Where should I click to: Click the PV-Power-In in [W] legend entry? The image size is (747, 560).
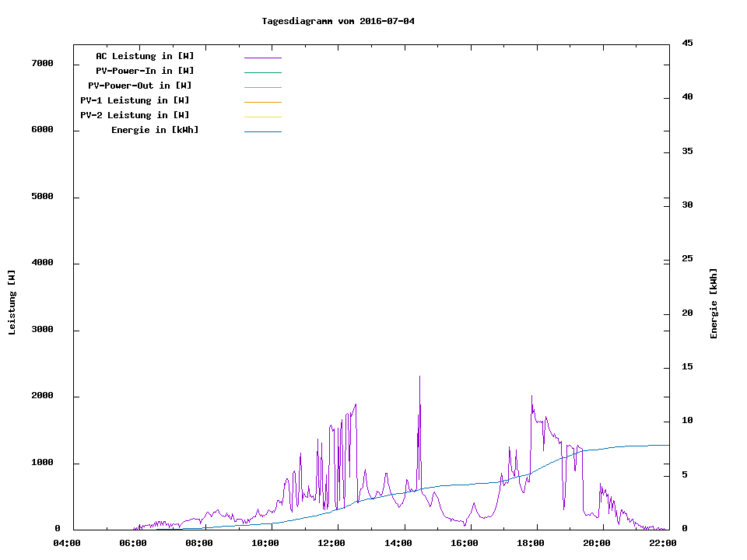[145, 71]
